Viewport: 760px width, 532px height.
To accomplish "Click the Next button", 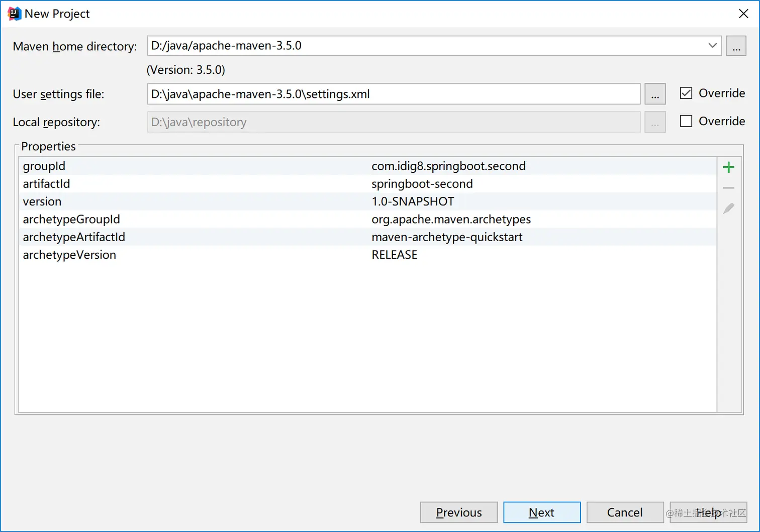I will pos(542,512).
